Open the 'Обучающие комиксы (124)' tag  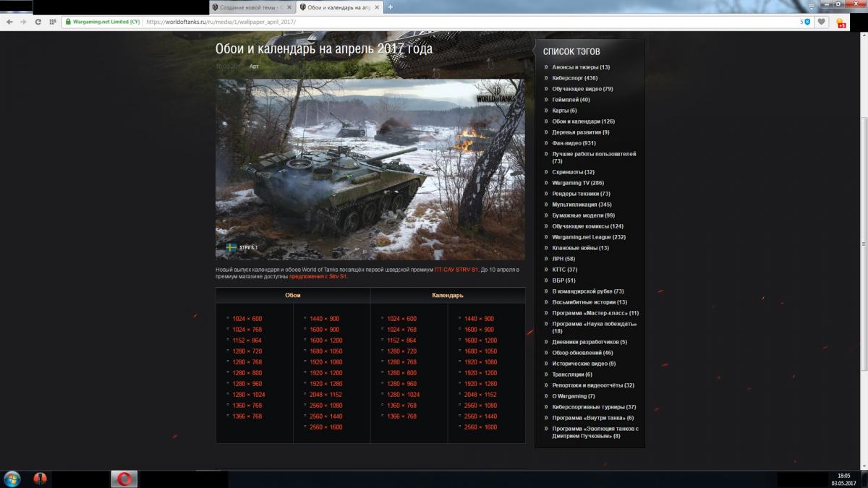(587, 226)
